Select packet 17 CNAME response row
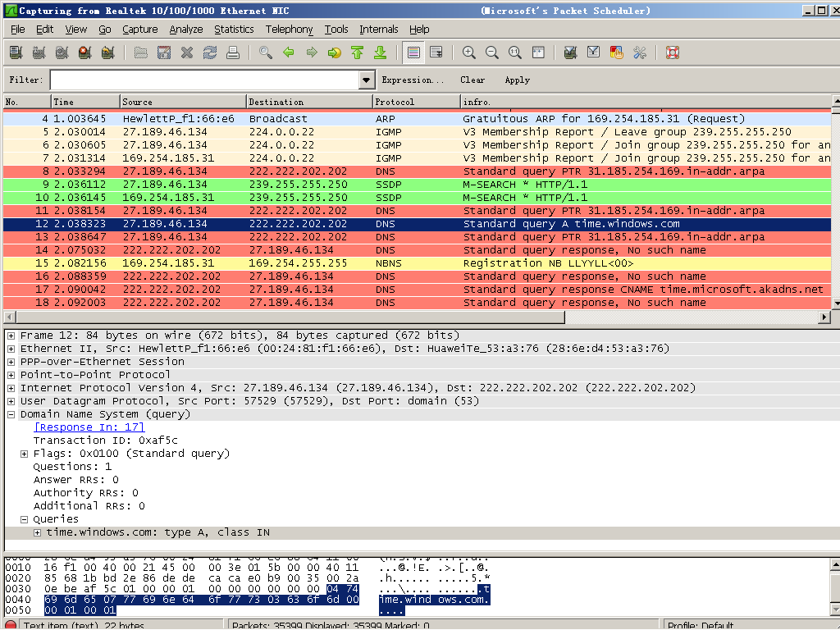 (x=417, y=290)
